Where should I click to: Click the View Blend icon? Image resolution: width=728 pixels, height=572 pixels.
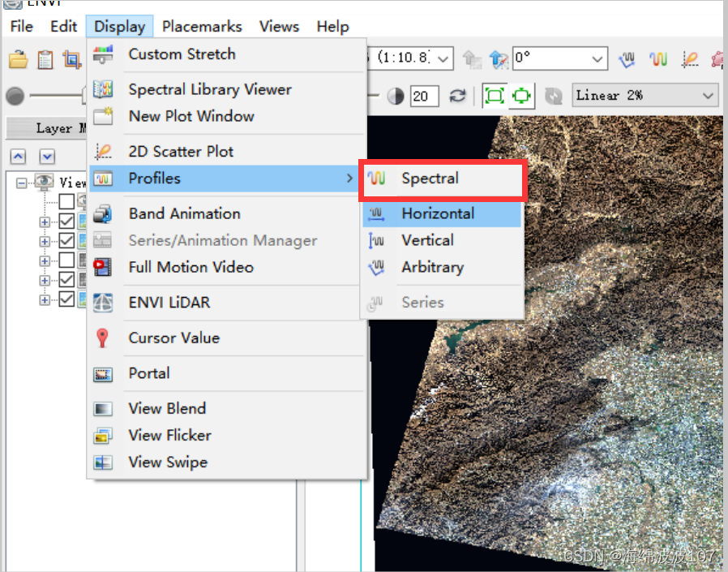(x=103, y=409)
